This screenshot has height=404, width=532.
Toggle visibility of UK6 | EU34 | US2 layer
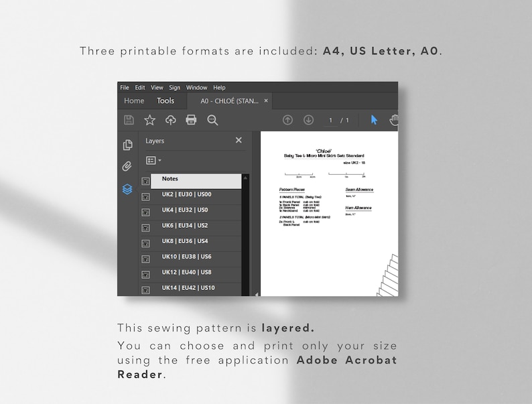pos(145,228)
